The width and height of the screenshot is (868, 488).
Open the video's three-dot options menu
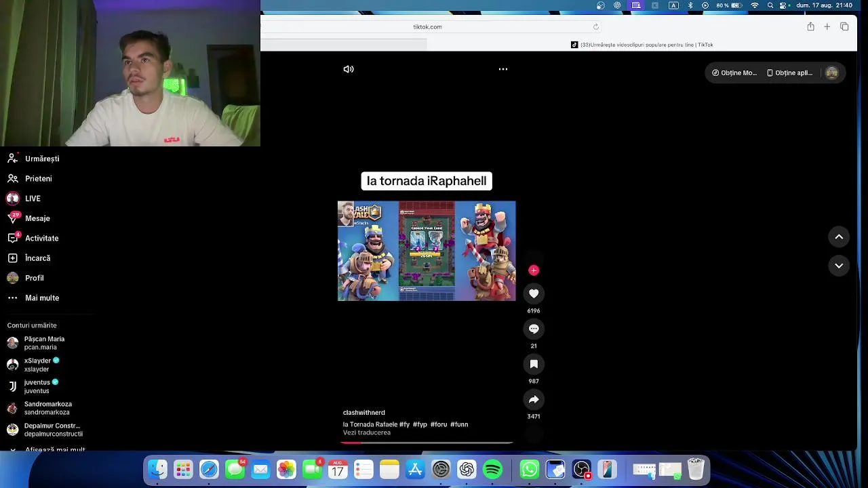click(503, 69)
